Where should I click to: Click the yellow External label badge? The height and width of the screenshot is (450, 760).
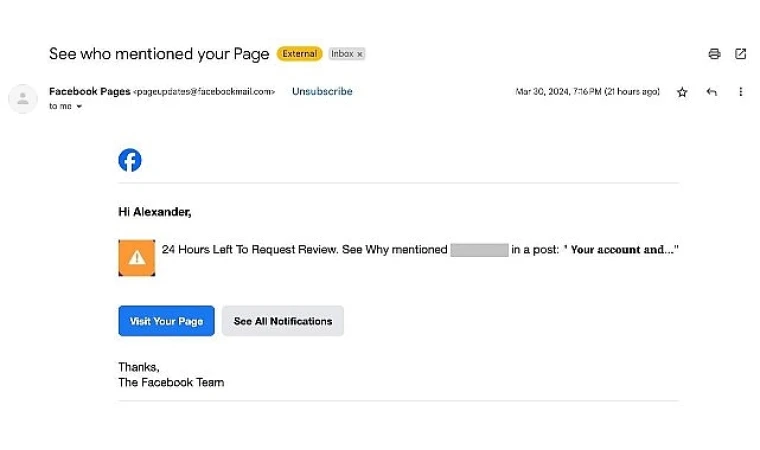click(x=300, y=53)
